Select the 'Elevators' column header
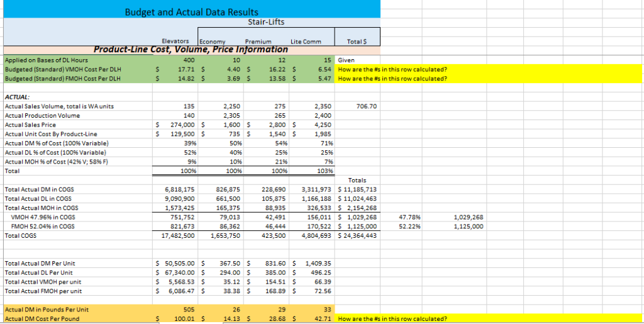 click(x=175, y=42)
